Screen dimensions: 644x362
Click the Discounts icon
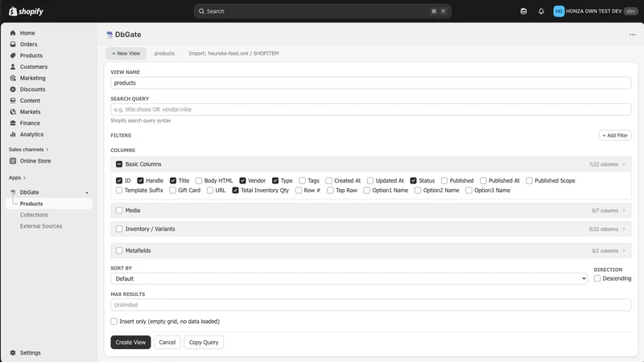13,89
